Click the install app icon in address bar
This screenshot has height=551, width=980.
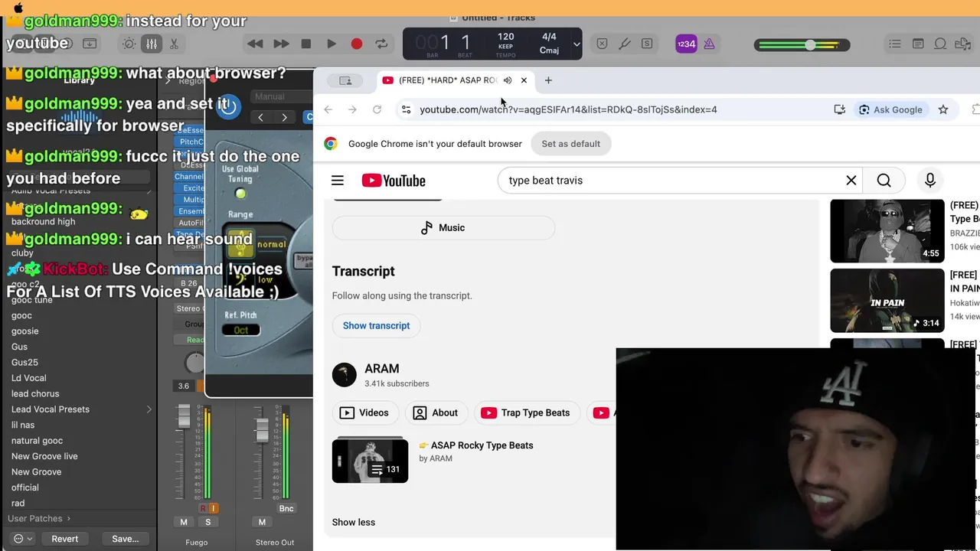tap(840, 109)
